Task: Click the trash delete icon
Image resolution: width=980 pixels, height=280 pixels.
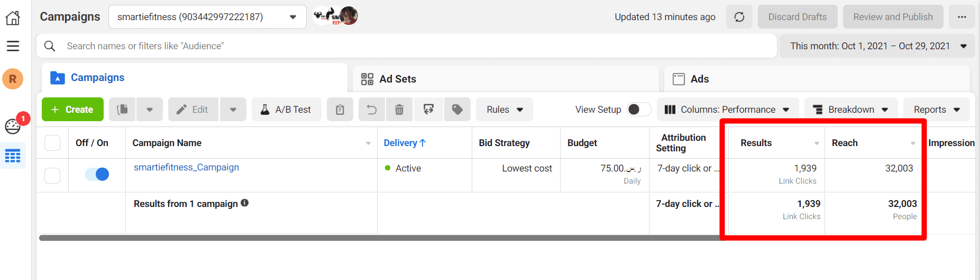Action: click(399, 110)
